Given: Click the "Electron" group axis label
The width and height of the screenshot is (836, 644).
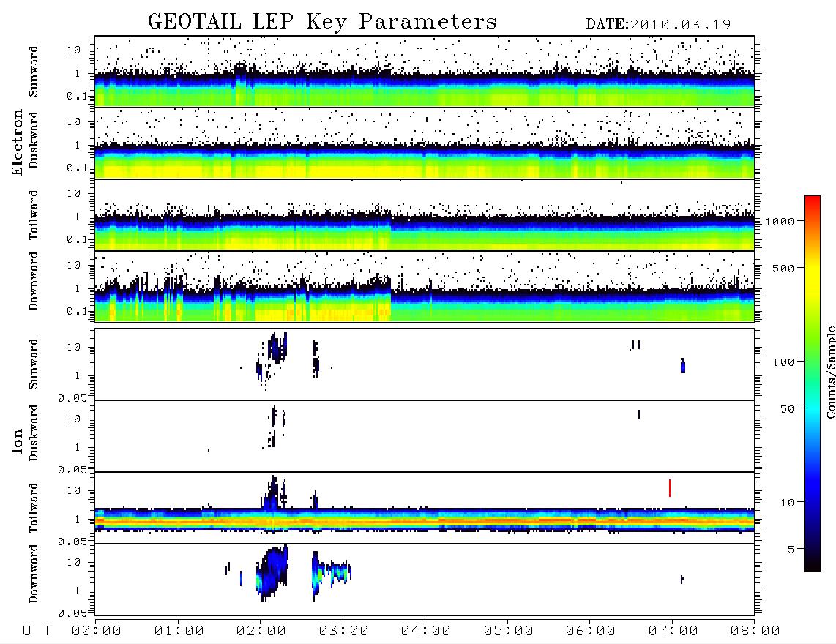Looking at the screenshot, I should 17,142.
